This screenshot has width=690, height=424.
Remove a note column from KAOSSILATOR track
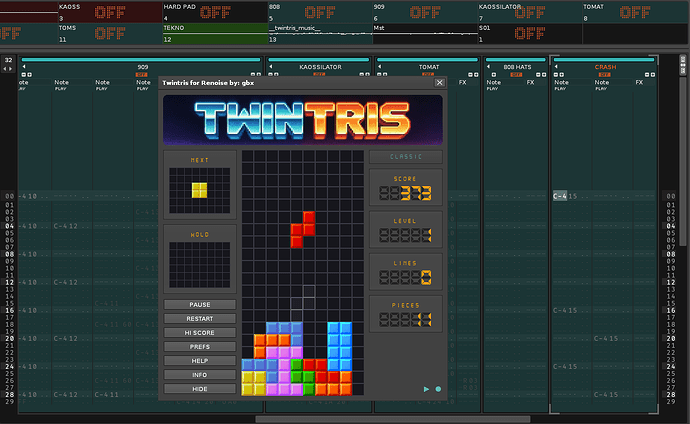click(x=270, y=75)
